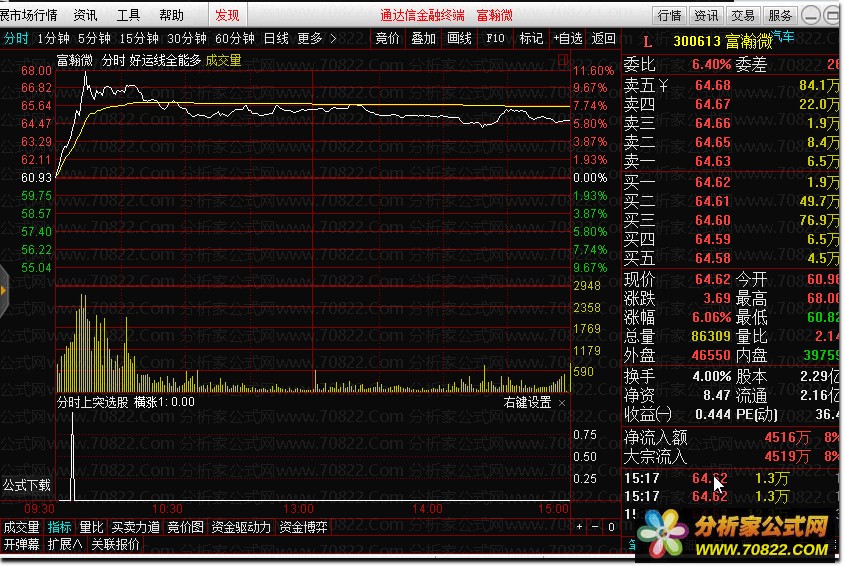This screenshot has width=845, height=566.
Task: Click the stock code 300613 富瀚微
Action: [x=722, y=42]
